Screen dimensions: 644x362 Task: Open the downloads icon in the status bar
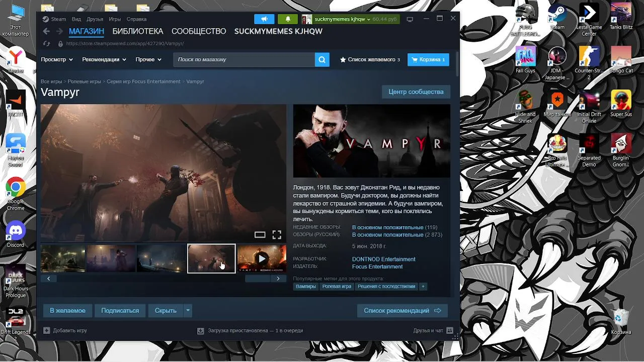tap(201, 331)
